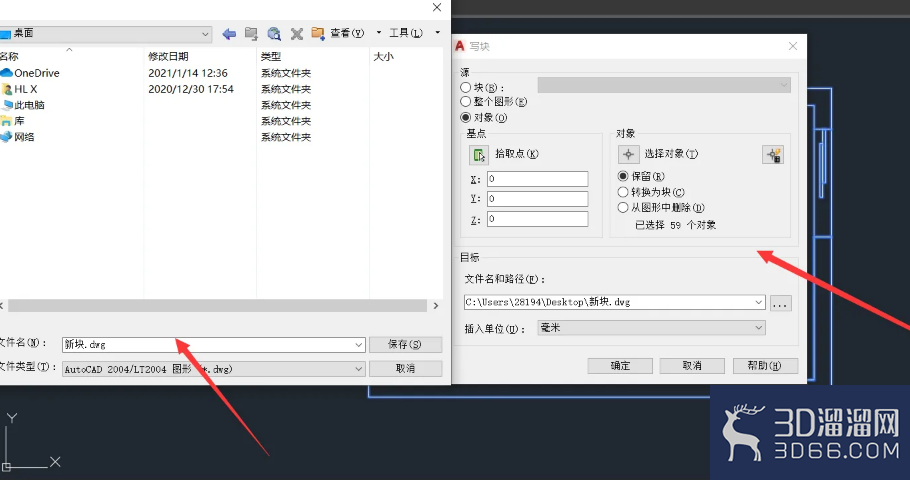Viewport: 910px width, 480px height.
Task: Select the Objects (对象) source radio button
Action: pyautogui.click(x=465, y=117)
